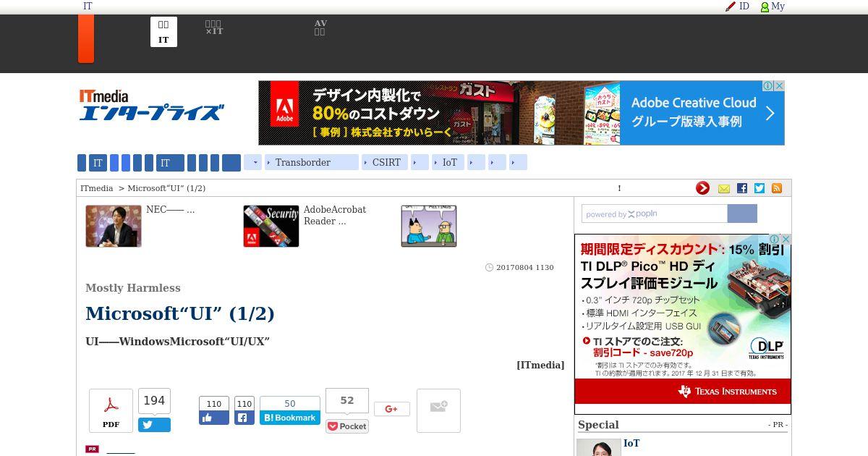Click the orange-red block in the dark header

tap(86, 38)
